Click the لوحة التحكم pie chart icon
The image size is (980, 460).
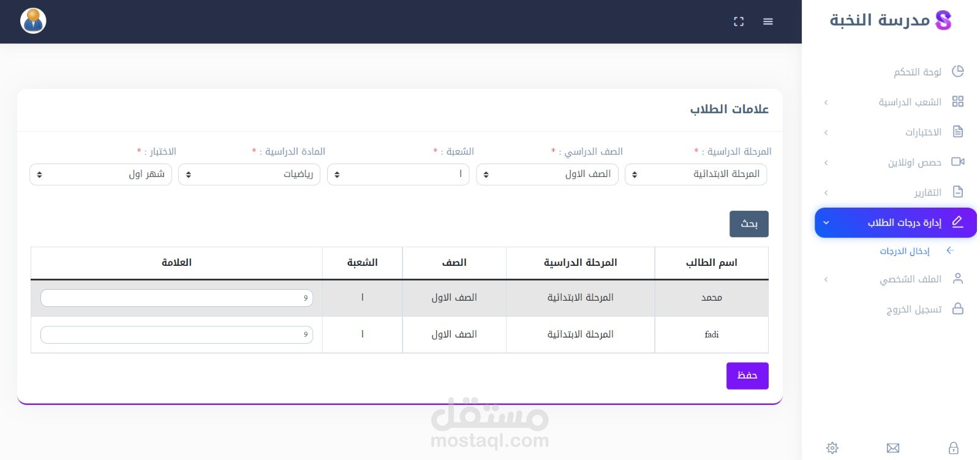click(x=958, y=71)
